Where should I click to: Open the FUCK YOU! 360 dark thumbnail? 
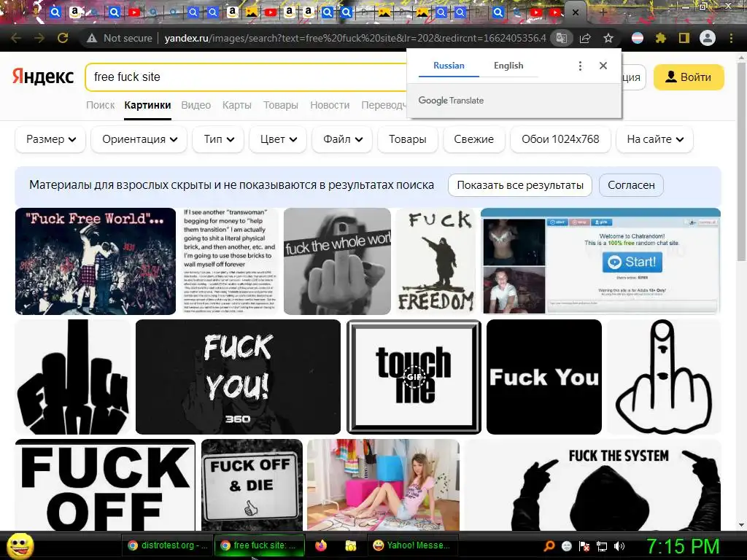click(x=238, y=377)
